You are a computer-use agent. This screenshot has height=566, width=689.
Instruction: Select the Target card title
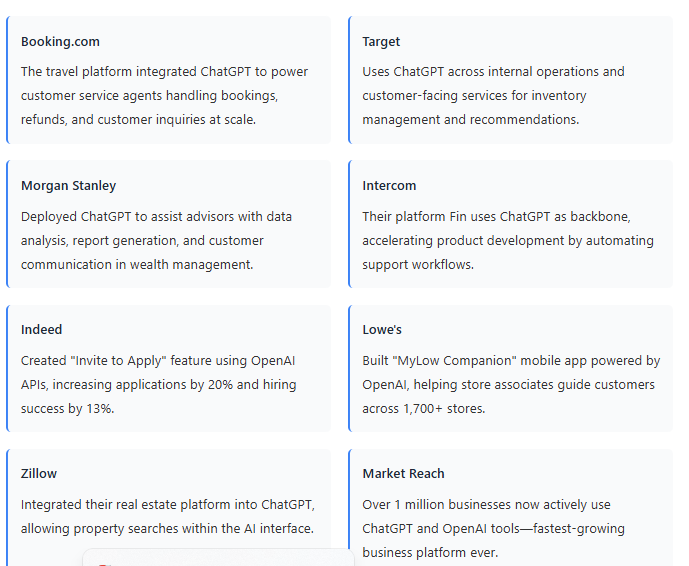point(381,42)
